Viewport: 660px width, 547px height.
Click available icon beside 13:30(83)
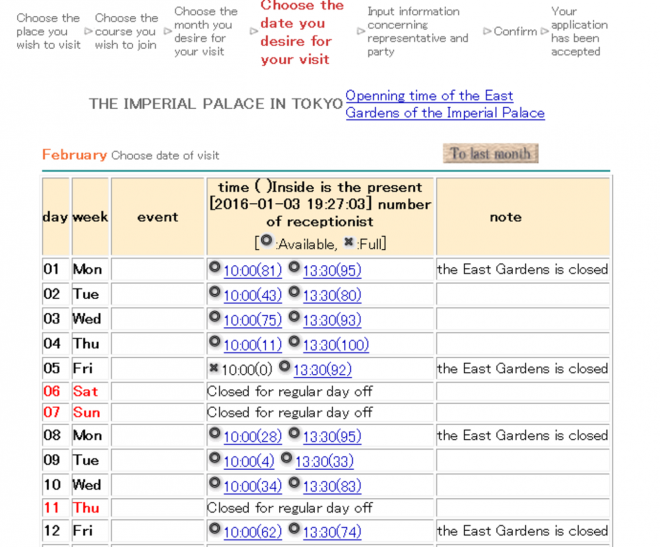[294, 483]
